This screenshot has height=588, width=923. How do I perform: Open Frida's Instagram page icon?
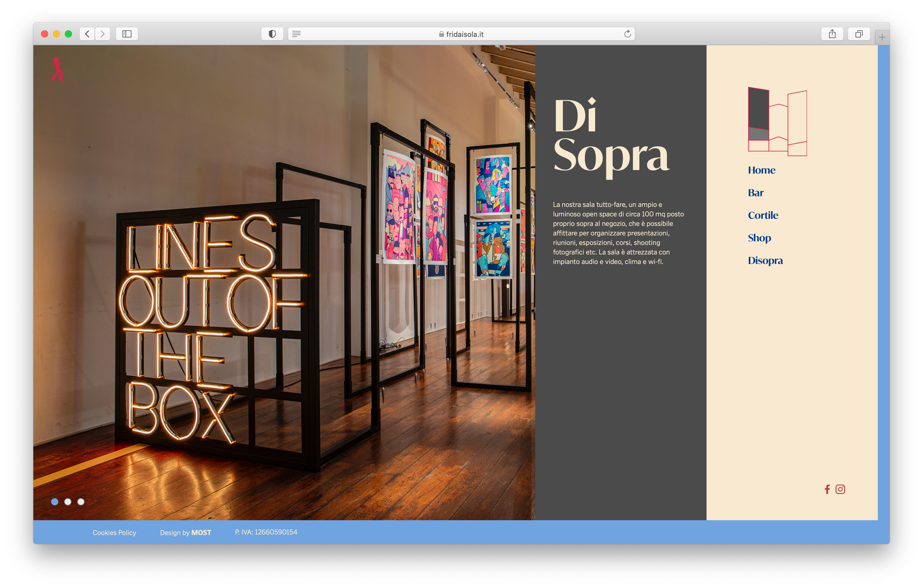click(840, 490)
